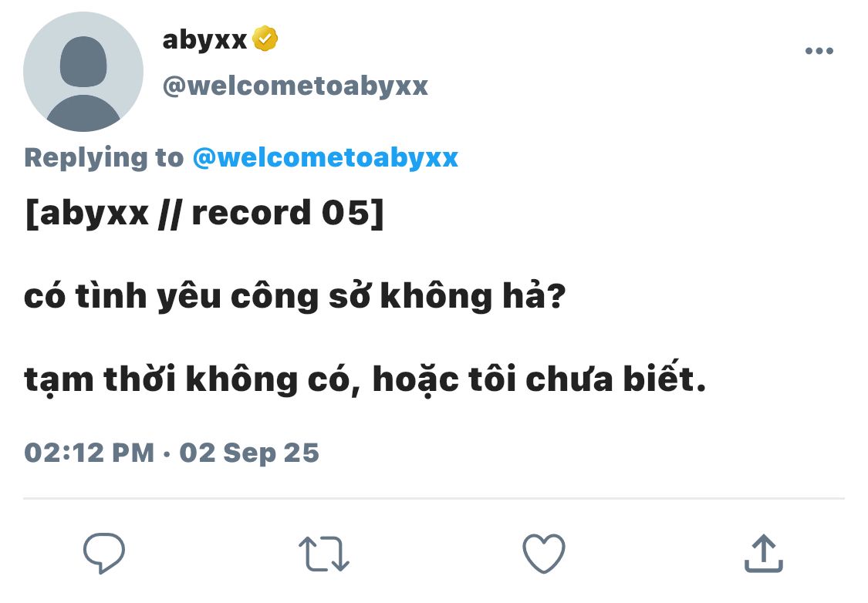
Task: Click the line 'có tình yêu công sở không hả?'
Action: 295,295
